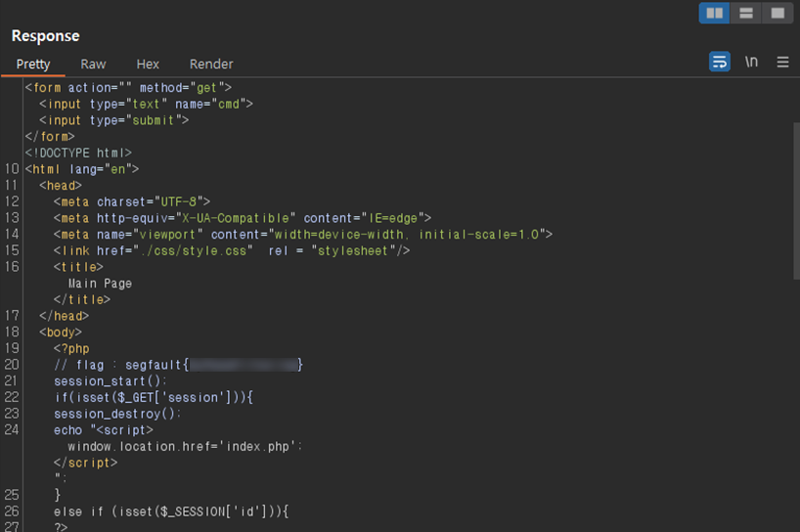Click the if(isset($_GET['session'])) line

coord(154,398)
